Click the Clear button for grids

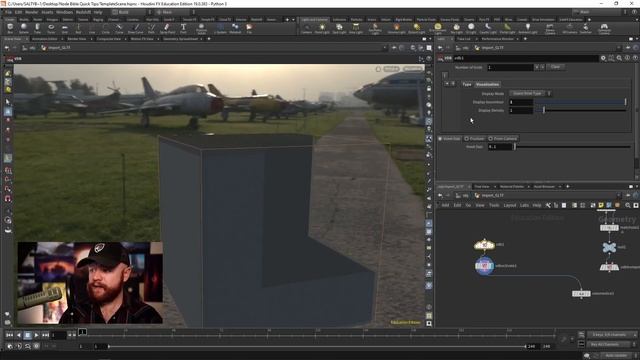tap(555, 67)
